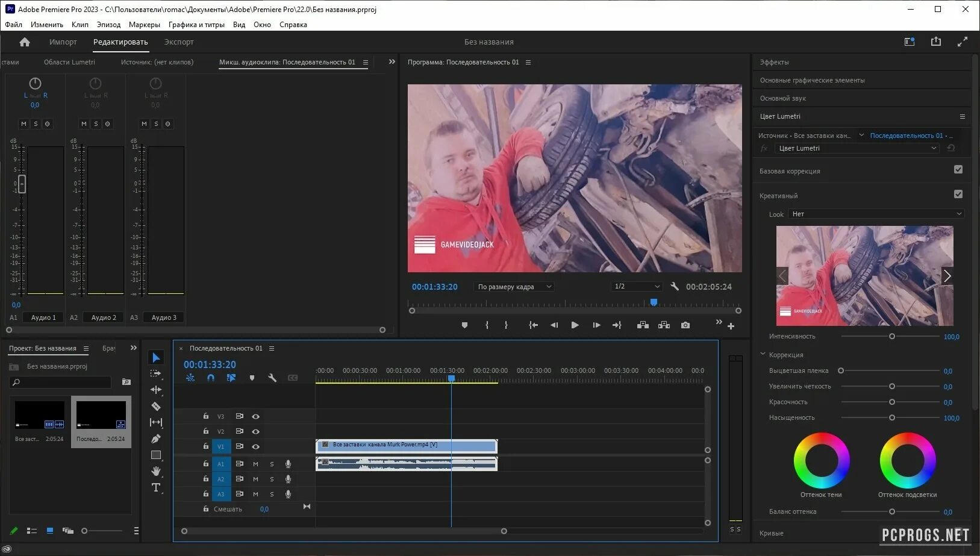Switch to Импорт tab
Screen dimensions: 980x556
pos(63,42)
